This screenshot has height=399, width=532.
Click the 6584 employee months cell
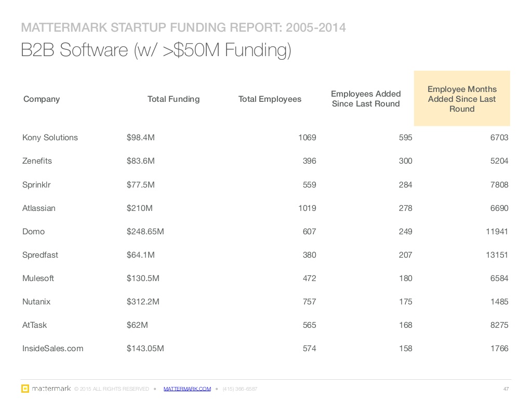pyautogui.click(x=499, y=278)
